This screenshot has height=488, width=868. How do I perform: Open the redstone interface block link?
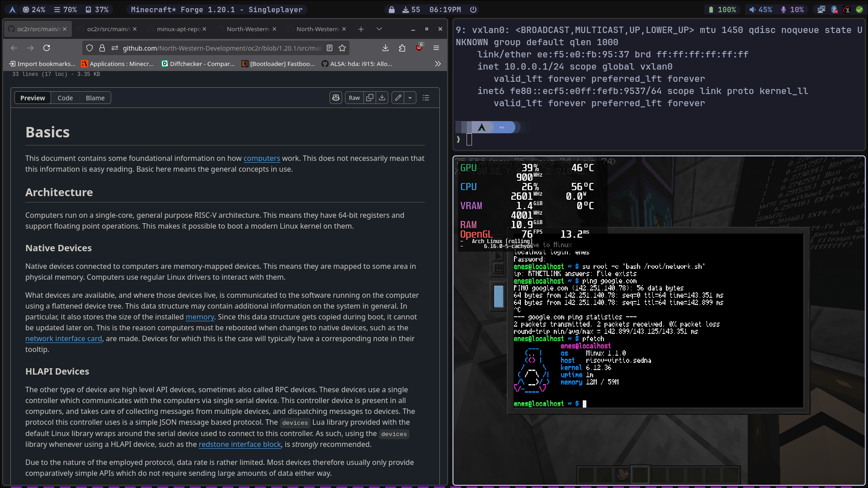240,444
